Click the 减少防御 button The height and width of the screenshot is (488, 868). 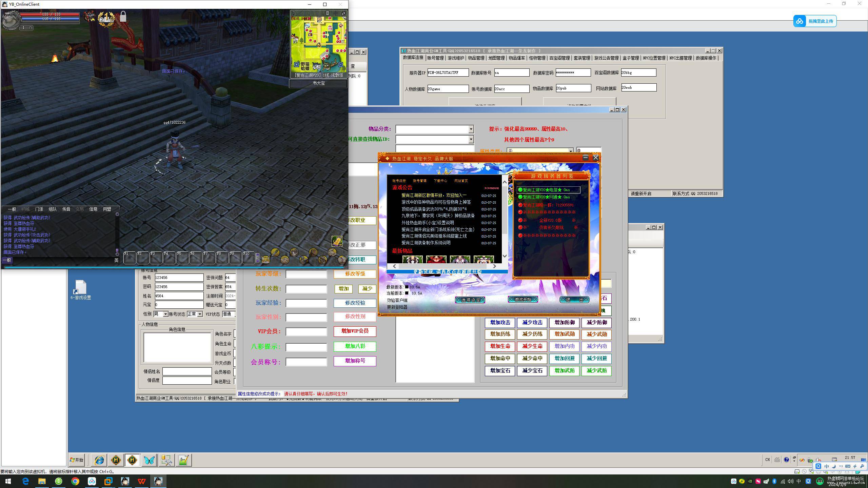597,323
